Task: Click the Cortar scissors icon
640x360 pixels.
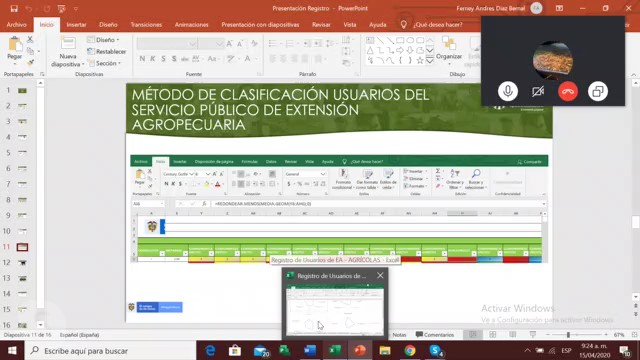Action: (x=30, y=40)
